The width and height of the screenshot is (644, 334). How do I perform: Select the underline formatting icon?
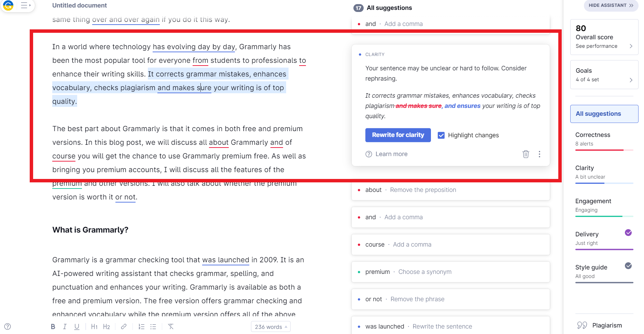pos(77,326)
